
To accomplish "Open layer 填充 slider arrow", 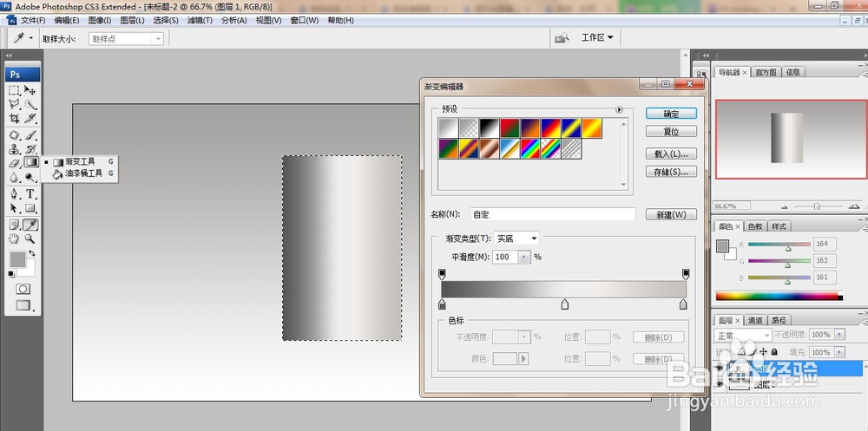I will (x=839, y=352).
